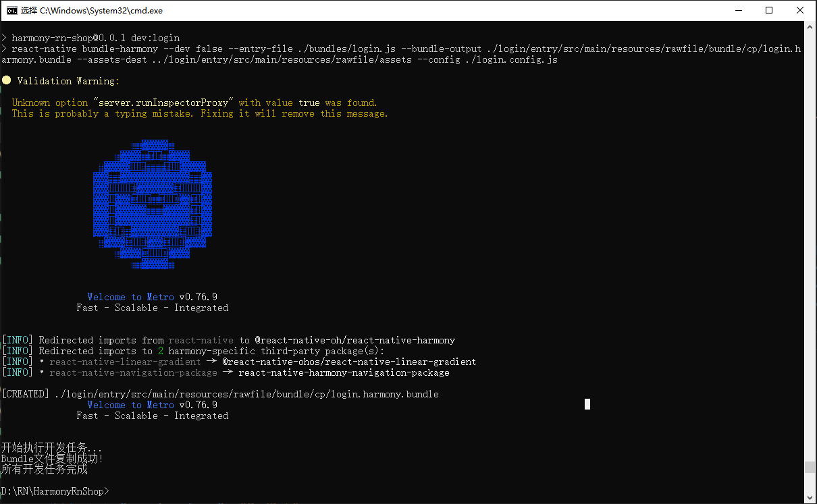
Task: Click the prompt "D:\RN\HarmonyRnShop>"
Action: [x=55, y=491]
